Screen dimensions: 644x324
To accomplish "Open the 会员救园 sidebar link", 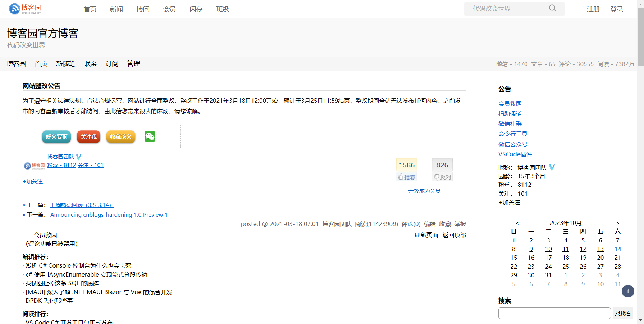I will (510, 104).
